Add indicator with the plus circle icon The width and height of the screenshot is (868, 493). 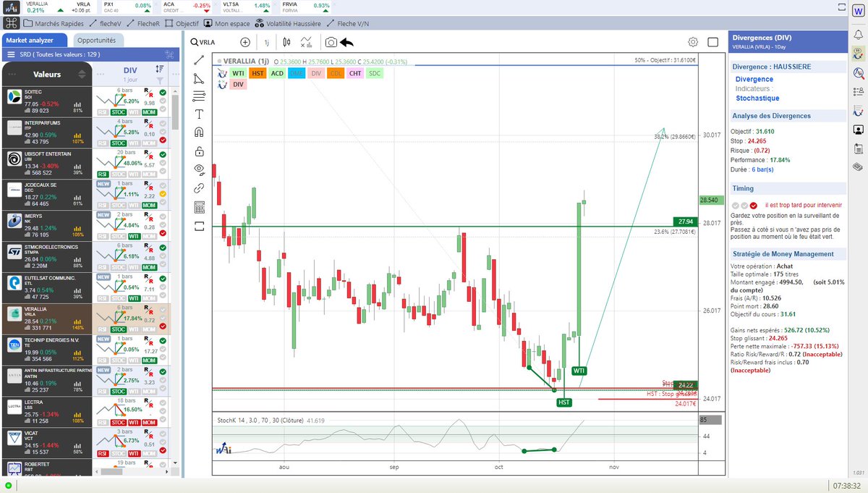coord(245,43)
